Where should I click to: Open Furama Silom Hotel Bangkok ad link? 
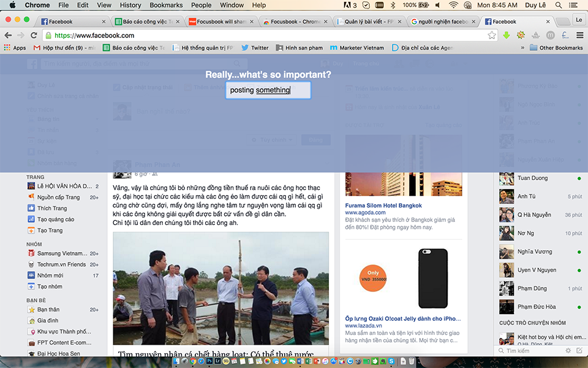click(383, 205)
